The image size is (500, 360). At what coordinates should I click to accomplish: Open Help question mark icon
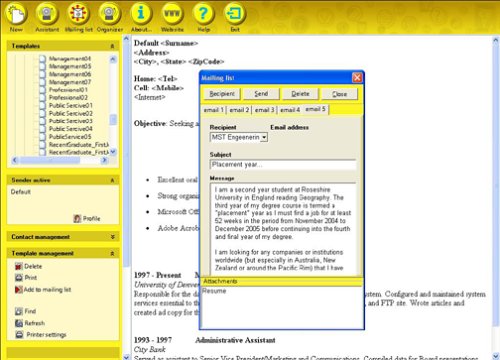(203, 14)
